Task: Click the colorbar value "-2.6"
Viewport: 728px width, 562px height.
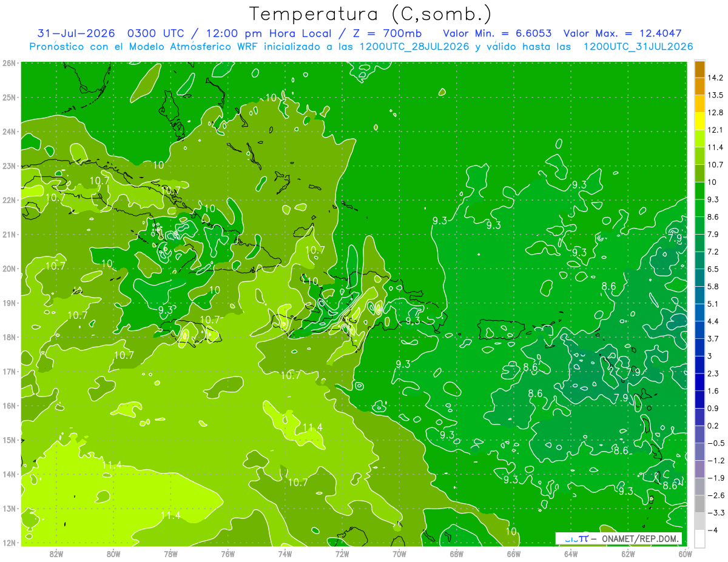Action: (x=716, y=495)
